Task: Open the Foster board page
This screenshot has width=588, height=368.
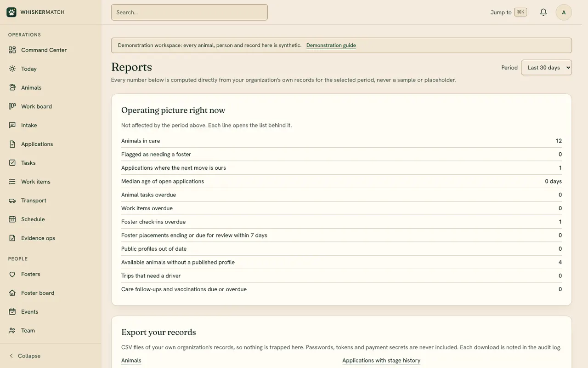Action: coord(51,293)
